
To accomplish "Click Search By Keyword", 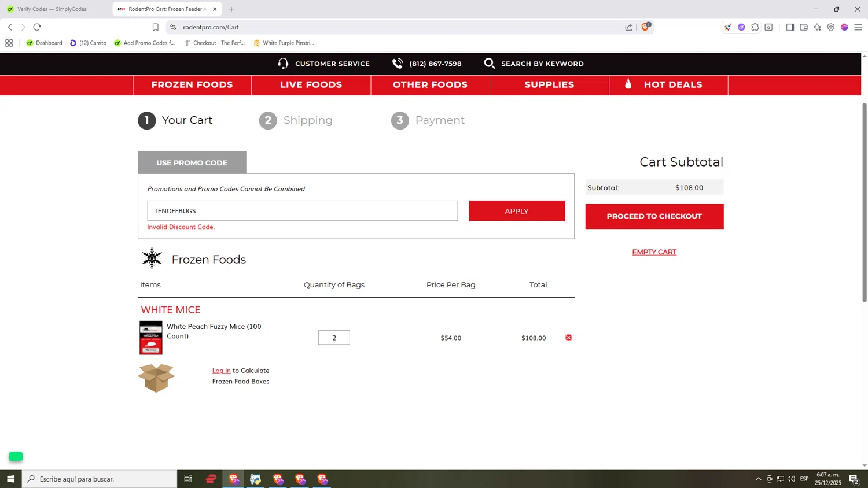I will click(x=542, y=64).
